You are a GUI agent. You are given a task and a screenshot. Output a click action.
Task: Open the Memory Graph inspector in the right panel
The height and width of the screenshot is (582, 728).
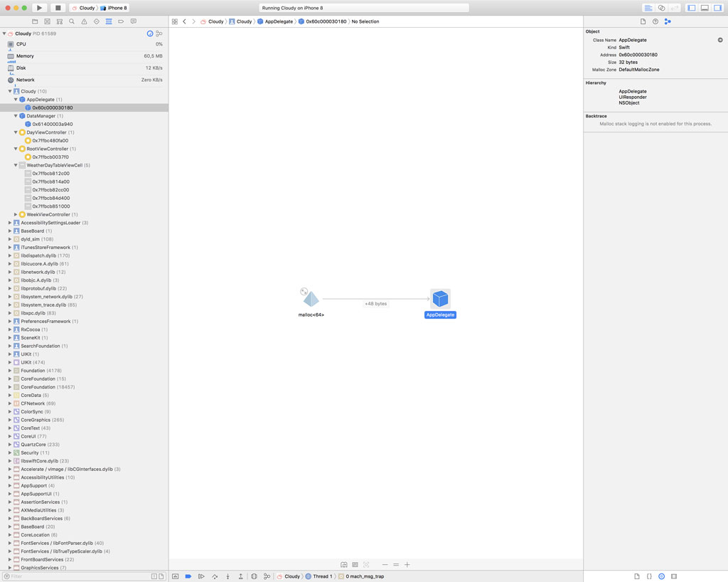pyautogui.click(x=668, y=21)
